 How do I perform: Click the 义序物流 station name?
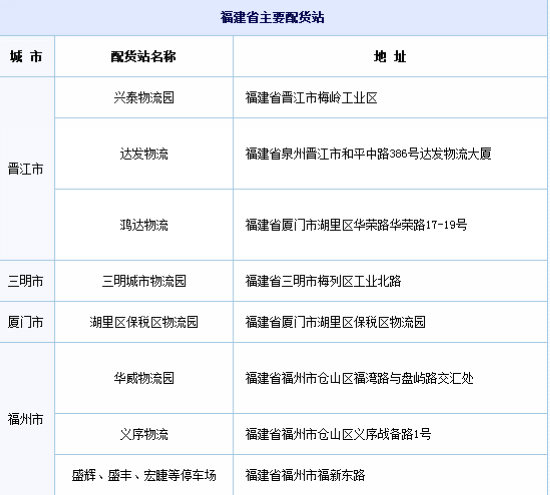[x=144, y=434]
